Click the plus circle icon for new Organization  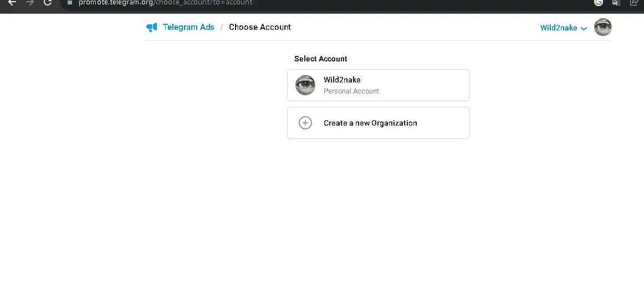click(305, 123)
